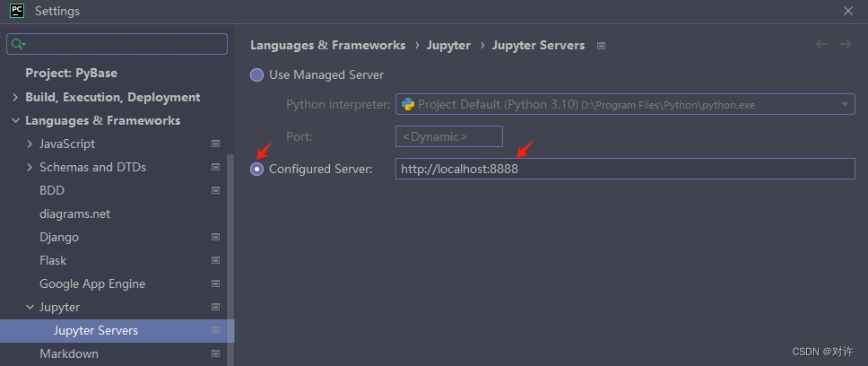
Task: Click the Port Dynamic input field
Action: point(449,136)
